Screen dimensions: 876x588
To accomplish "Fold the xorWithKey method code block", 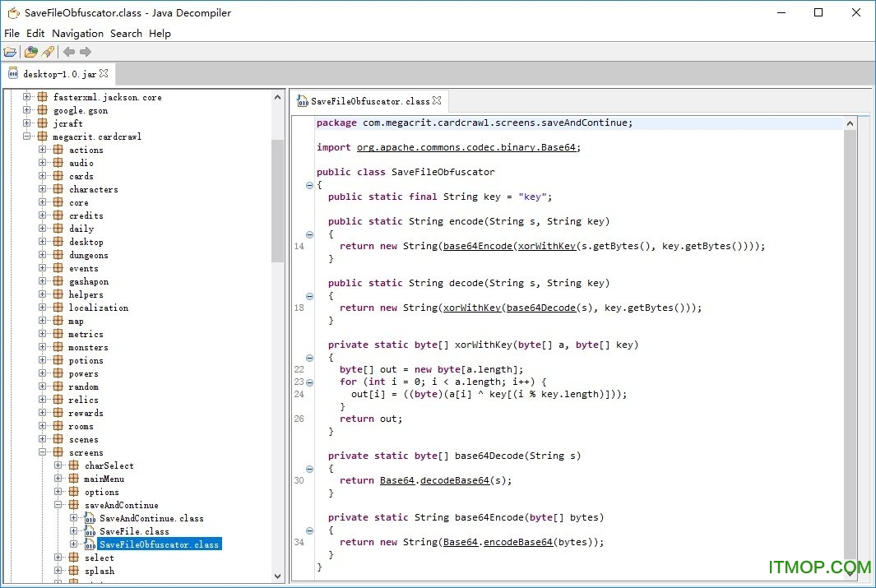I will click(x=309, y=358).
